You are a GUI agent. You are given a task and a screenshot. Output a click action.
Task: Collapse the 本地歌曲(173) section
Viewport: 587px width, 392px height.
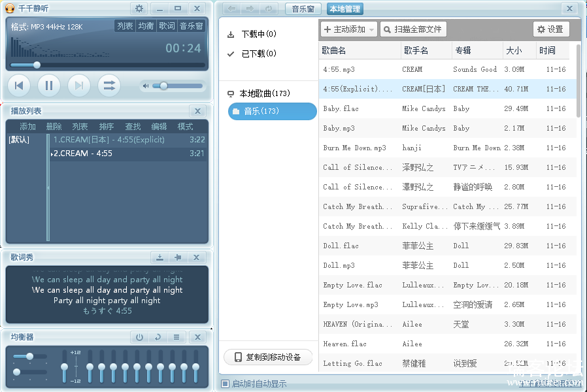click(x=259, y=93)
